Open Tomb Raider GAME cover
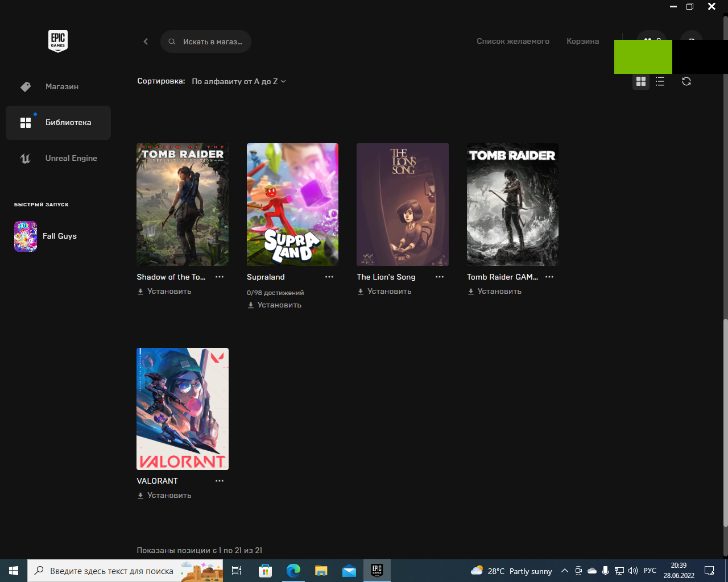 click(x=512, y=205)
